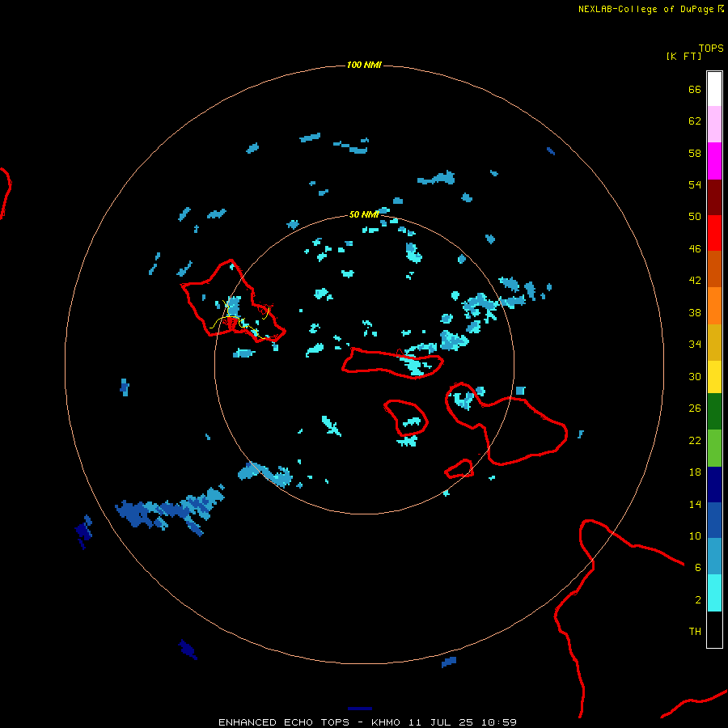Click the [K FT] units label
This screenshot has height=728, width=728.
tap(684, 56)
